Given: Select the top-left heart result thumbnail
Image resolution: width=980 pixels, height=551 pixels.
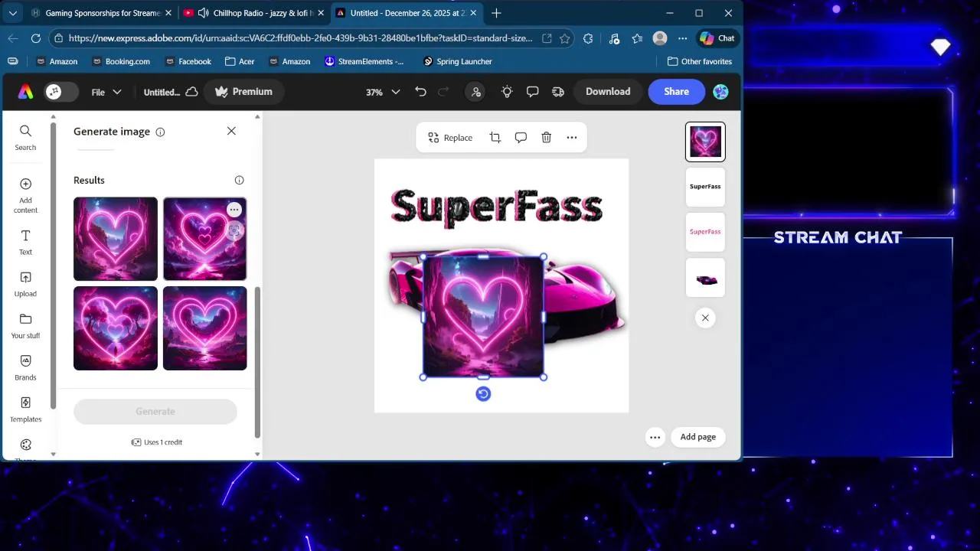Looking at the screenshot, I should pos(116,239).
